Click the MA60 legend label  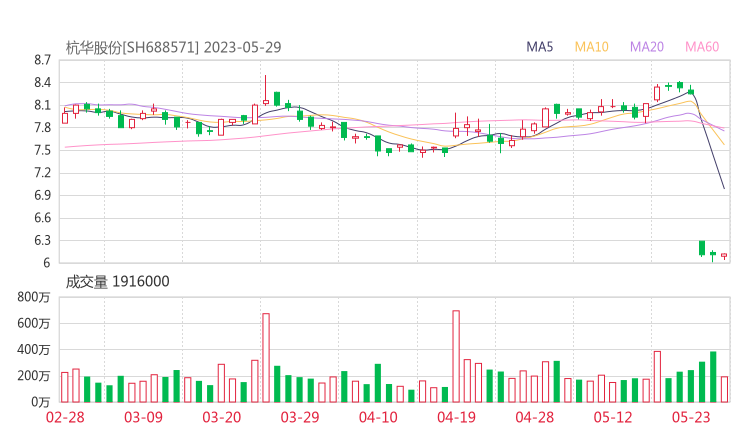[x=702, y=47]
